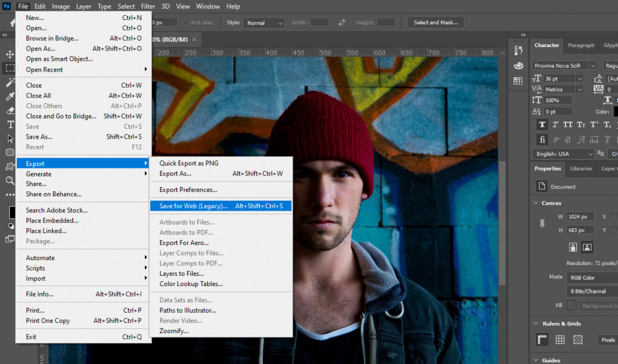Open the 36 pt font size dropdown
This screenshot has width=618, height=364.
(579, 79)
